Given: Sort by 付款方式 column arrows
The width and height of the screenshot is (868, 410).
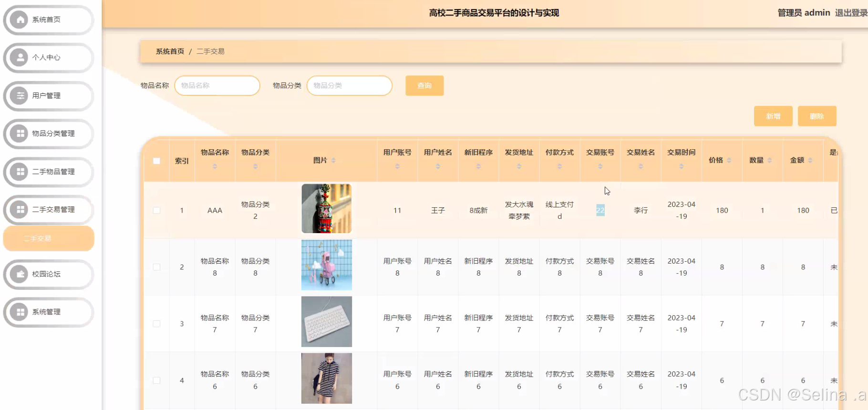Looking at the screenshot, I should [x=559, y=166].
